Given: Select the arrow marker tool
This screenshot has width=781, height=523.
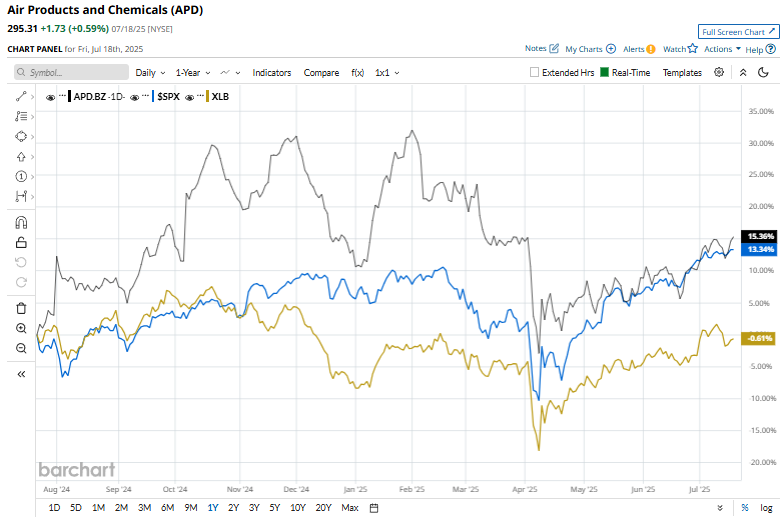Looking at the screenshot, I should point(21,156).
